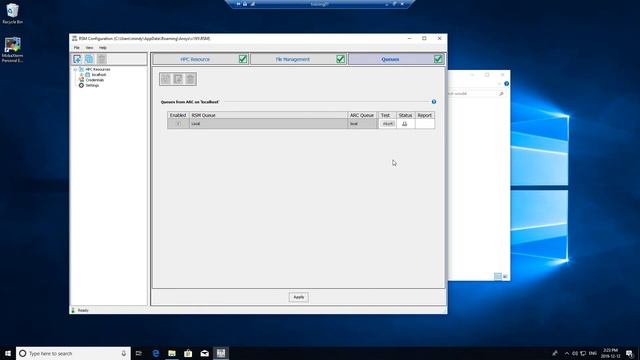Click the first queue toolbar icon in Queues tab

tap(166, 79)
